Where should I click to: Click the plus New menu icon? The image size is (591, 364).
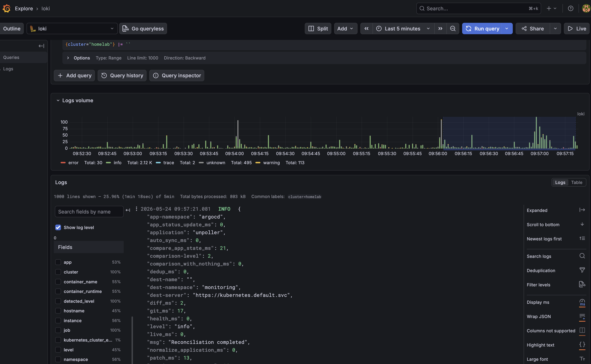[x=551, y=8]
